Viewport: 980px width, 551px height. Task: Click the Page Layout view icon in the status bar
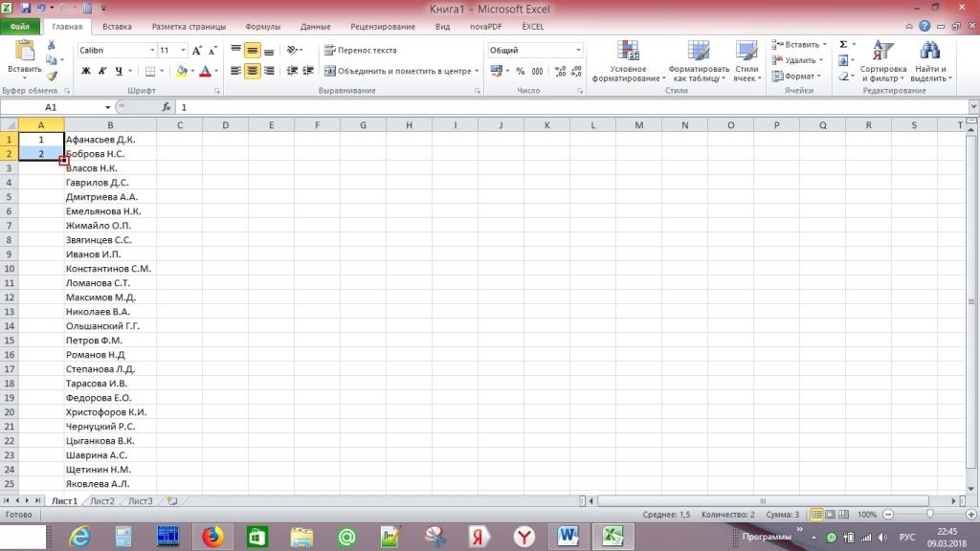point(830,515)
